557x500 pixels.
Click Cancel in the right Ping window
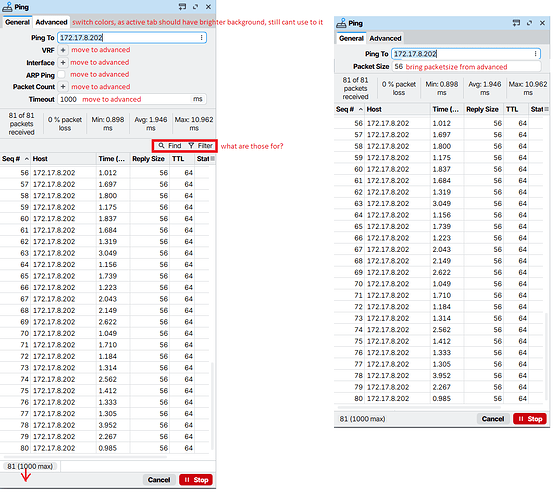[x=493, y=419]
